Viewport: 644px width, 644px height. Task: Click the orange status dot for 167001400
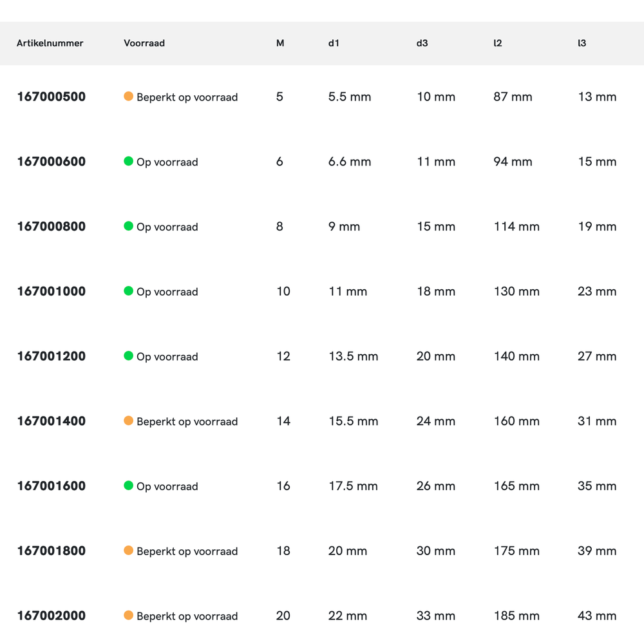click(x=128, y=421)
